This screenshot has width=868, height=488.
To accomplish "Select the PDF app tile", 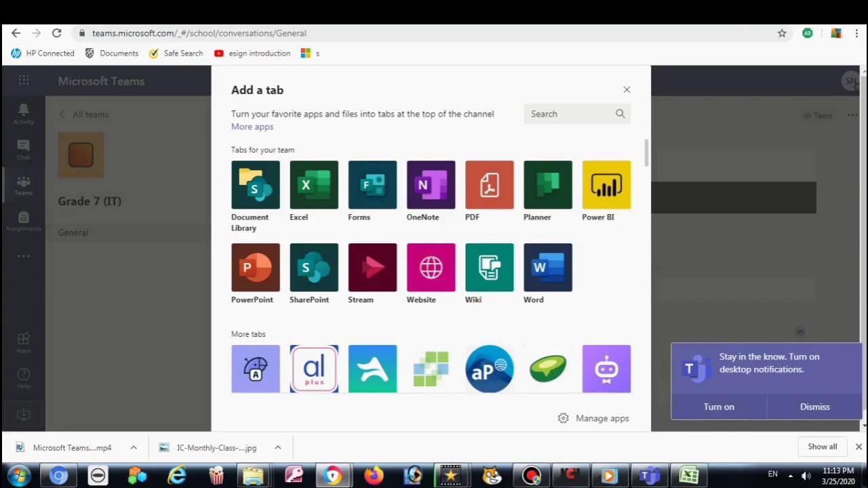I will (490, 185).
